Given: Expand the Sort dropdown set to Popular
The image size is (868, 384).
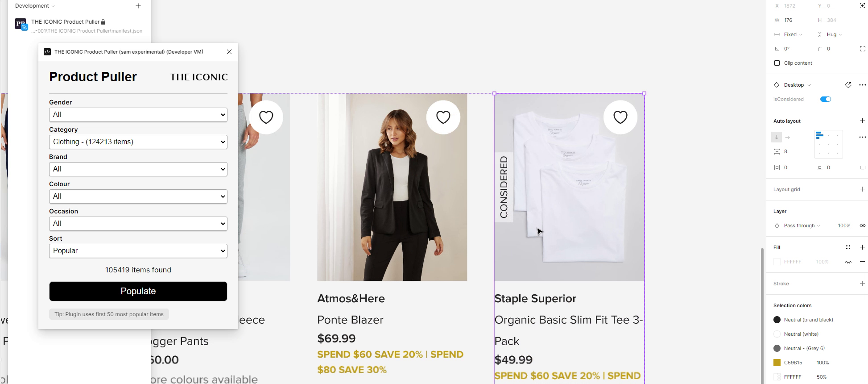Looking at the screenshot, I should tap(138, 250).
